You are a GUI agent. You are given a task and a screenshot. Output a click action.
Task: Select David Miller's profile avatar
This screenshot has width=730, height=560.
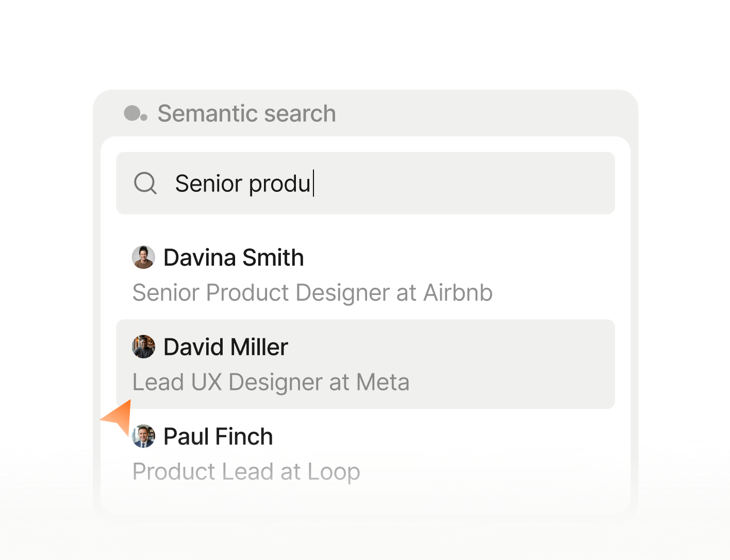(x=143, y=347)
